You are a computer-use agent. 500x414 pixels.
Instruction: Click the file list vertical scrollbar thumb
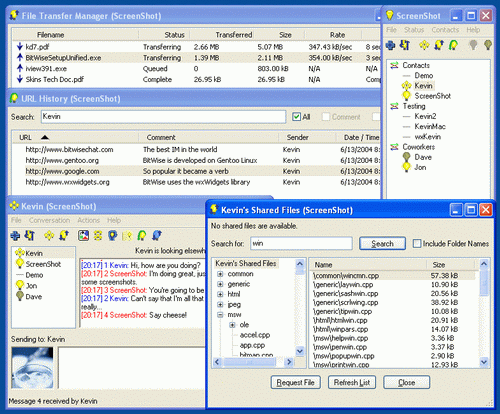(484, 283)
